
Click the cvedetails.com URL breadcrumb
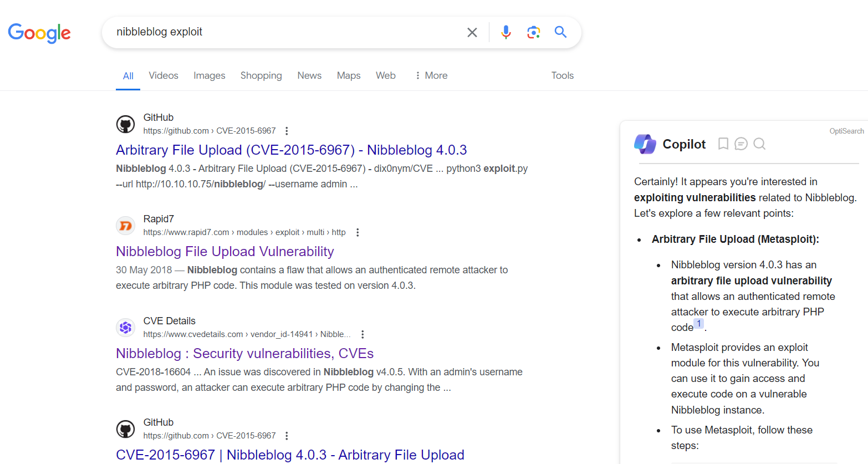pos(247,334)
